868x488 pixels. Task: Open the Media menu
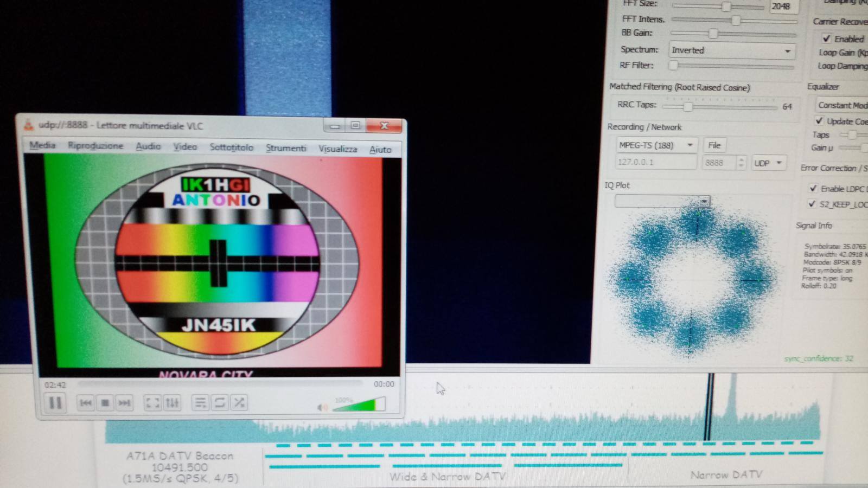tap(42, 145)
